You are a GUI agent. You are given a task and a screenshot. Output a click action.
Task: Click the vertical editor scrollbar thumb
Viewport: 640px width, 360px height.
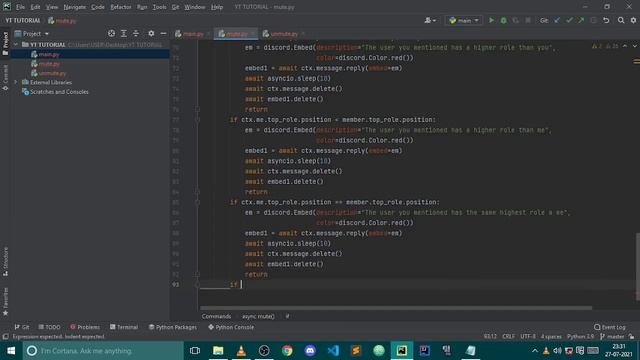pos(637,267)
